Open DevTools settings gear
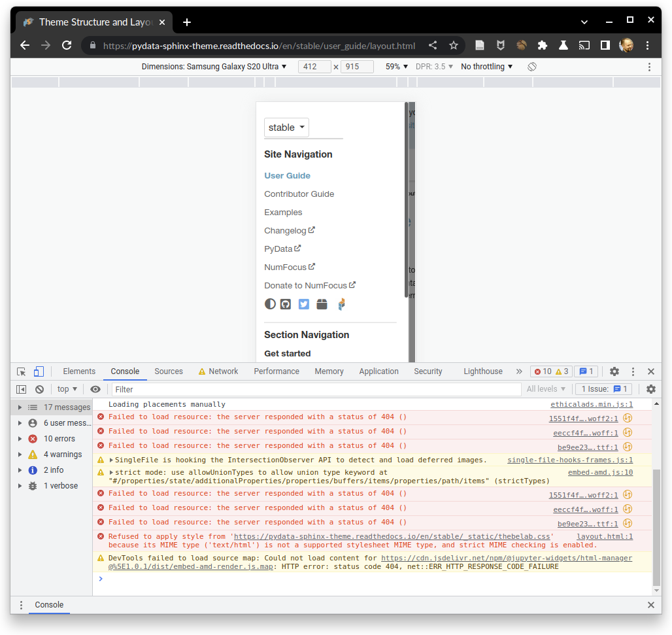The width and height of the screenshot is (672, 635). 613,371
